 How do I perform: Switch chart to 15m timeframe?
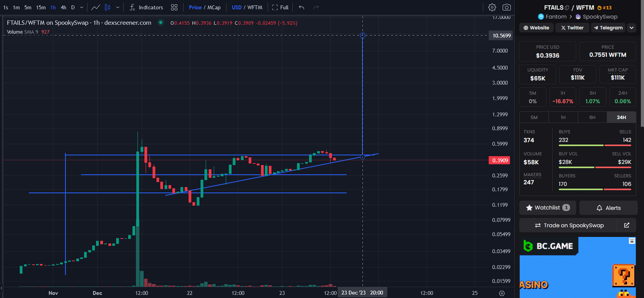41,8
